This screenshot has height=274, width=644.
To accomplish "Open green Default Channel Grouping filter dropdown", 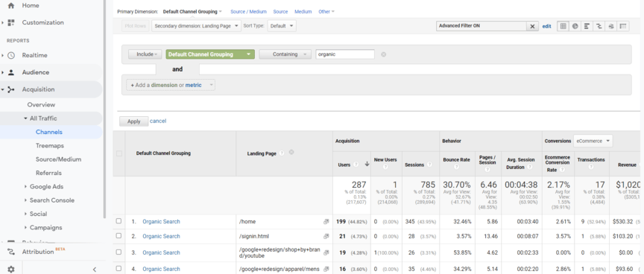I will [210, 54].
